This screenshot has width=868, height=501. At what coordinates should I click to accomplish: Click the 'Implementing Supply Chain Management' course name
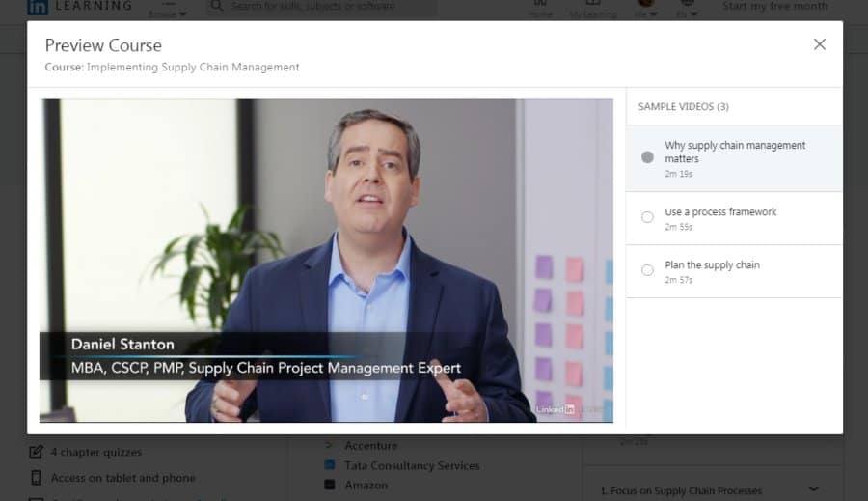pyautogui.click(x=193, y=67)
